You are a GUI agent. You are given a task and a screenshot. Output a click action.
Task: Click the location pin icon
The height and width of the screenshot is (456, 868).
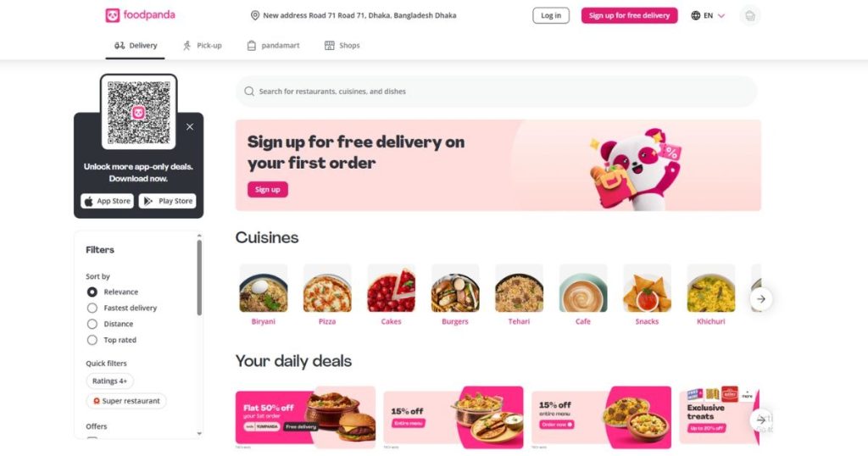(x=254, y=15)
